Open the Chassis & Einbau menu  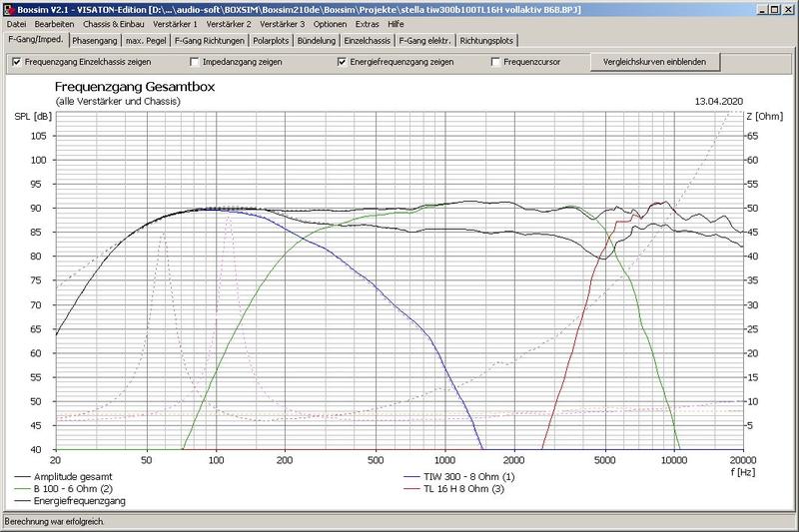113,23
